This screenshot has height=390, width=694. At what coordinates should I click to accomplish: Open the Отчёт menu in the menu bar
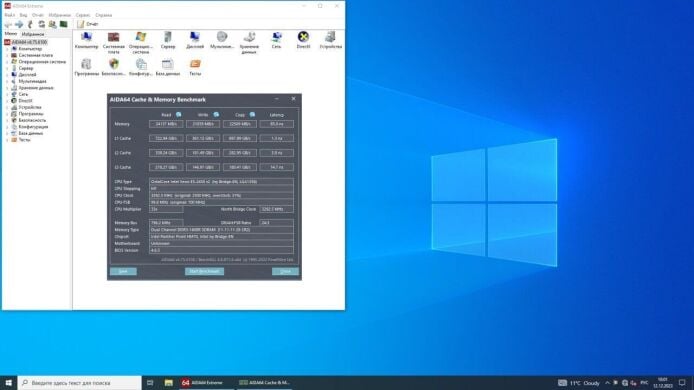tap(38, 15)
